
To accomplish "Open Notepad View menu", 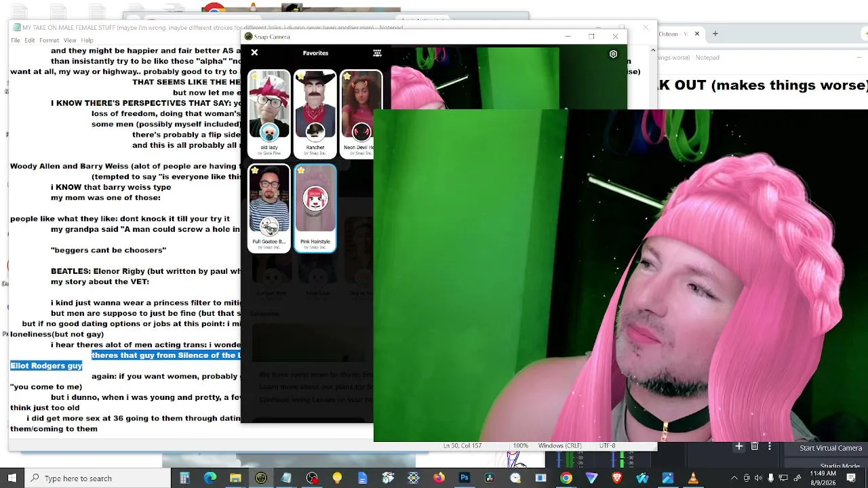I will point(70,41).
